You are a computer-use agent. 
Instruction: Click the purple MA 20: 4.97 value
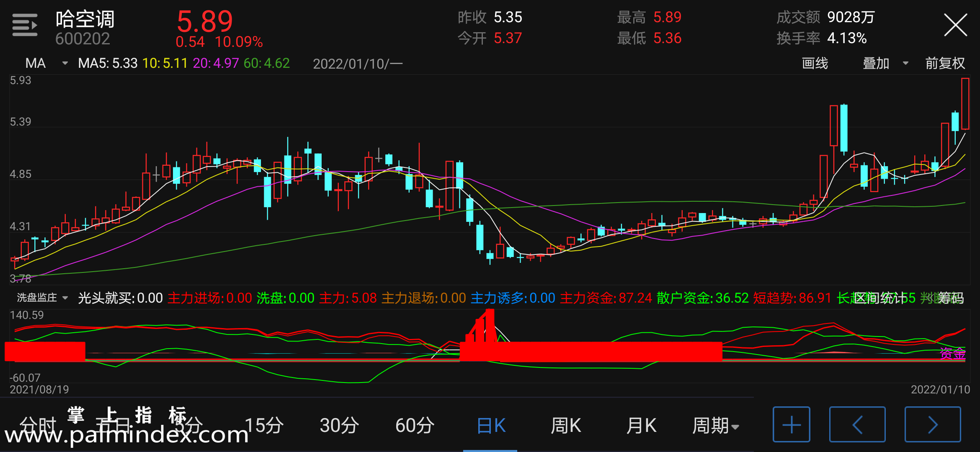point(216,63)
